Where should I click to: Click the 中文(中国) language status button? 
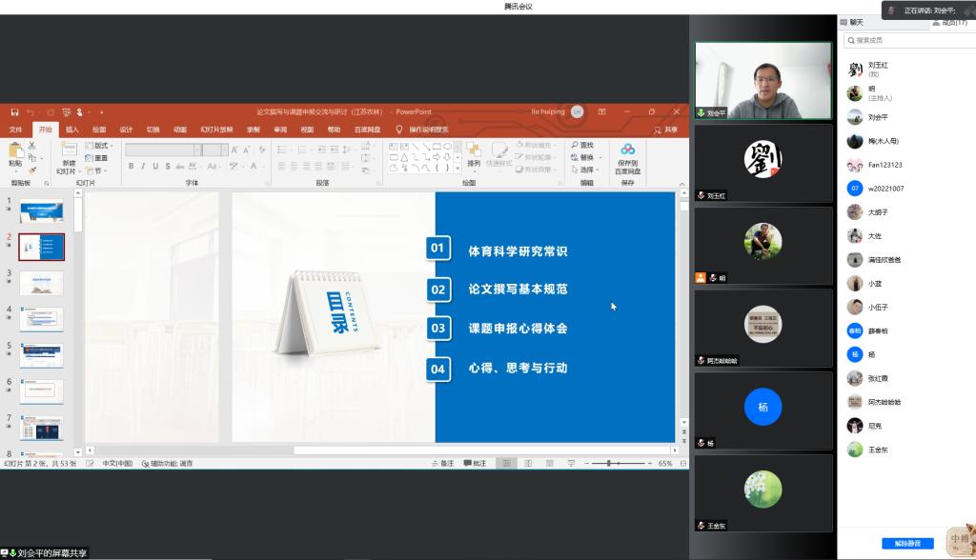117,464
